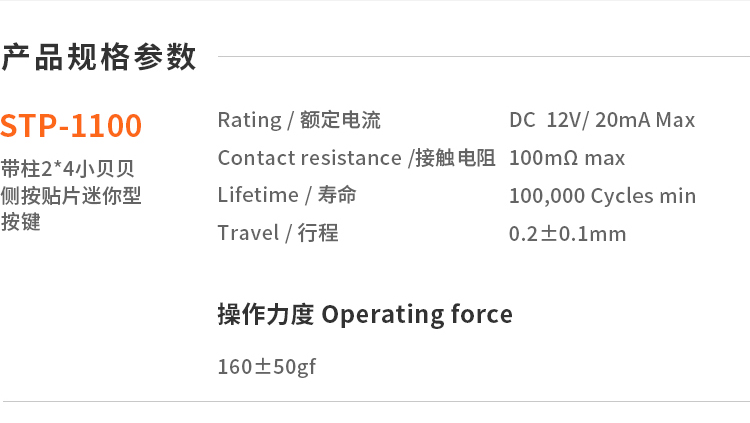Click the 操作力度 bold heading text

(266, 315)
